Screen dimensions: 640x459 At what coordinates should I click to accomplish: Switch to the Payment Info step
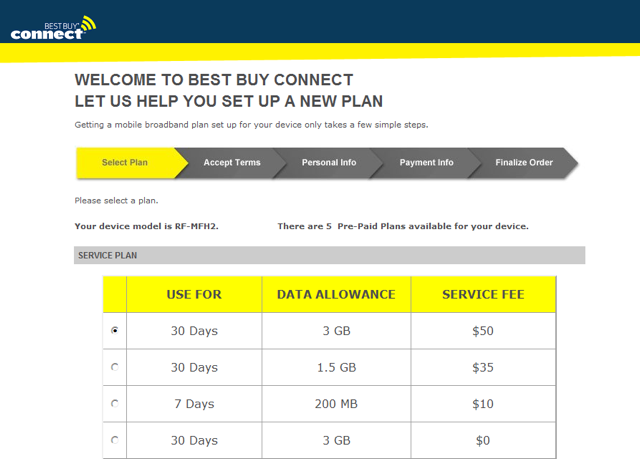pos(426,163)
